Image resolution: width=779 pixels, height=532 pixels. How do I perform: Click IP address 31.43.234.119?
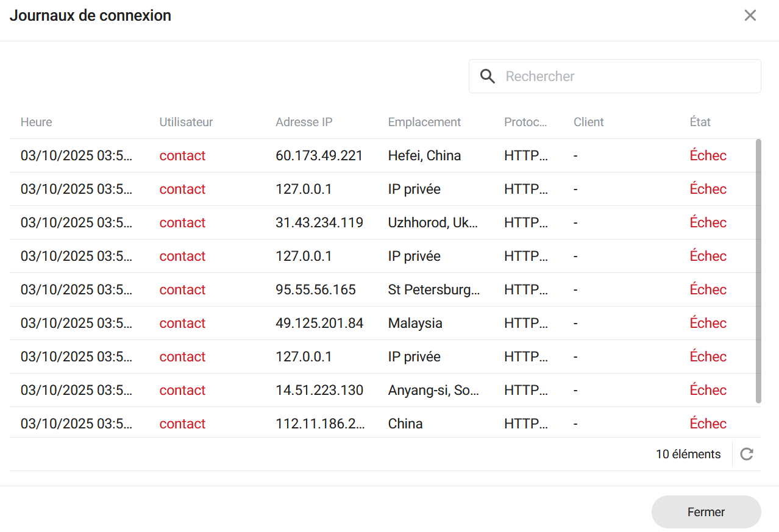tap(319, 222)
